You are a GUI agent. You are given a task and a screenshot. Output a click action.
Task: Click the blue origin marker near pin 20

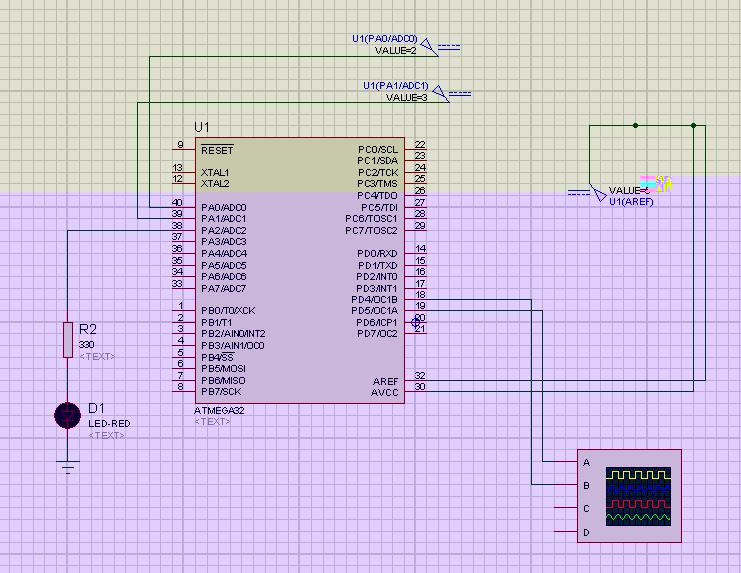(415, 322)
